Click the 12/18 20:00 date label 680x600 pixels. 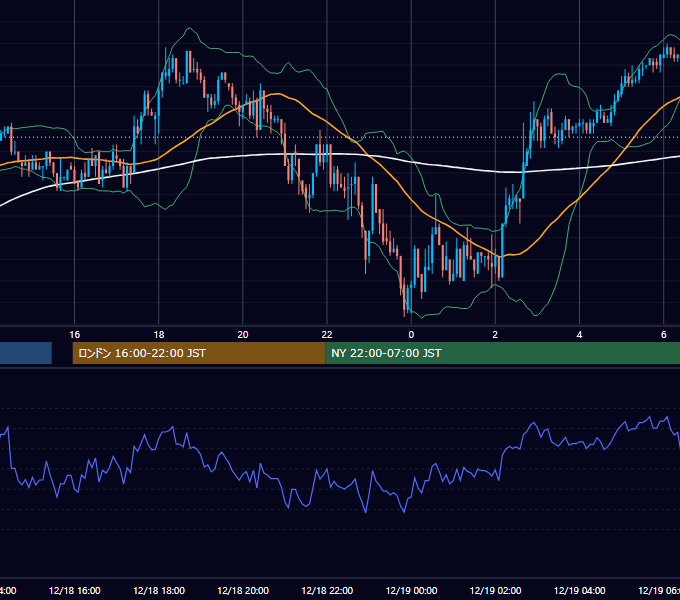[x=243, y=590]
